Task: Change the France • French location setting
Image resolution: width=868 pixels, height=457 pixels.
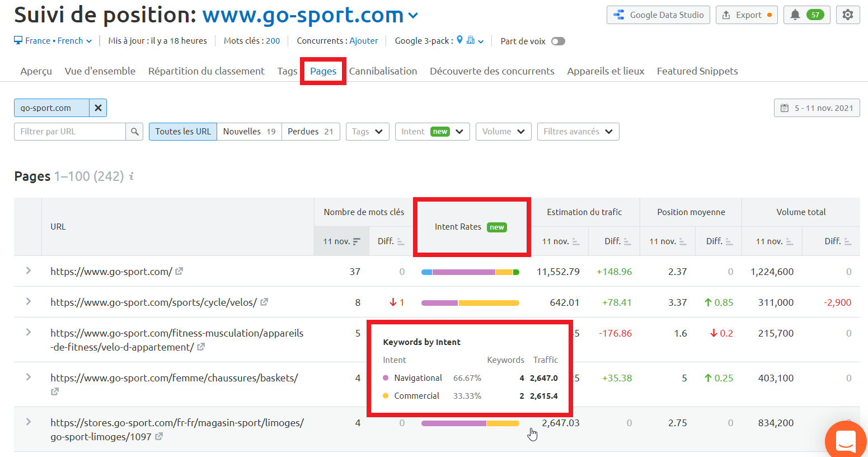Action: [53, 41]
